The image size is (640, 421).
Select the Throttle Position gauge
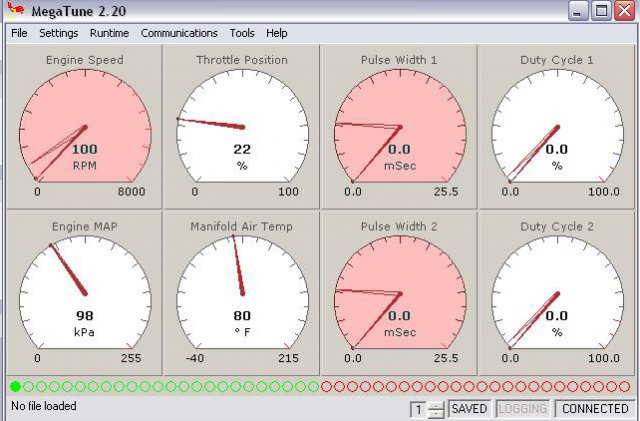pyautogui.click(x=242, y=127)
